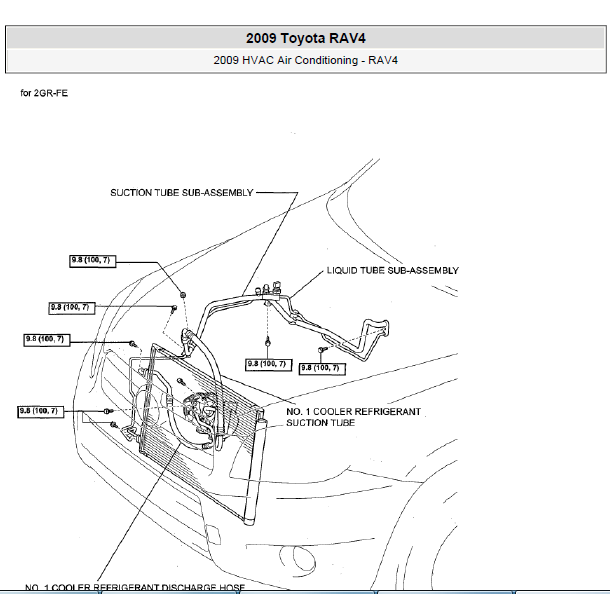
Task: Click the A/C condenser drawing in the diagram
Action: [x=204, y=434]
